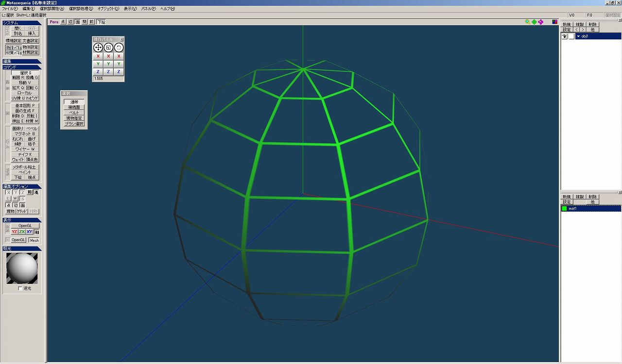Click the magenta rotate view icon
The height and width of the screenshot is (364, 622).
pos(540,22)
